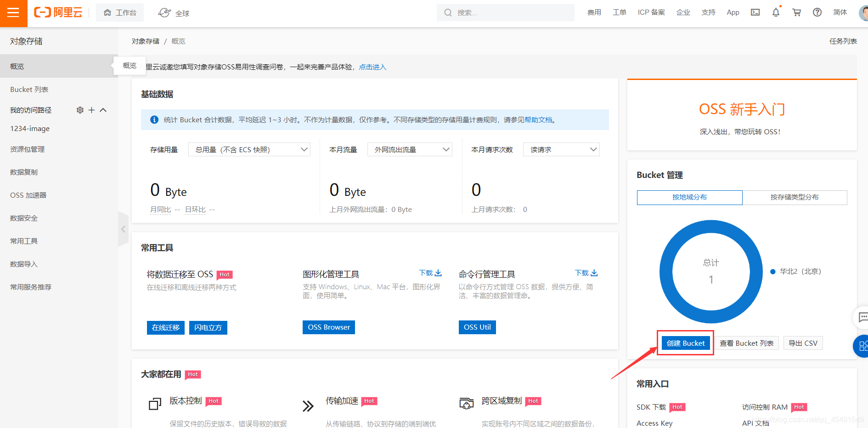Click the info icon in statistics notice
This screenshot has height=428, width=868.
pyautogui.click(x=154, y=120)
